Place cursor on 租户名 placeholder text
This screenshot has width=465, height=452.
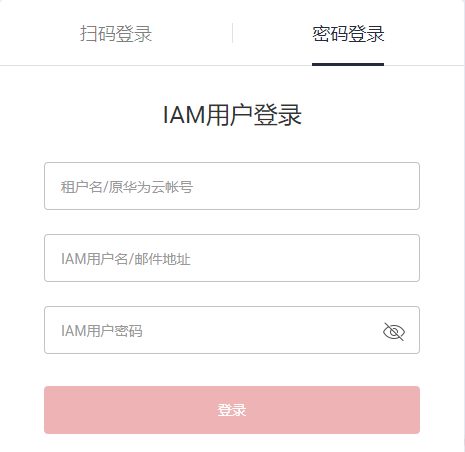pos(81,187)
